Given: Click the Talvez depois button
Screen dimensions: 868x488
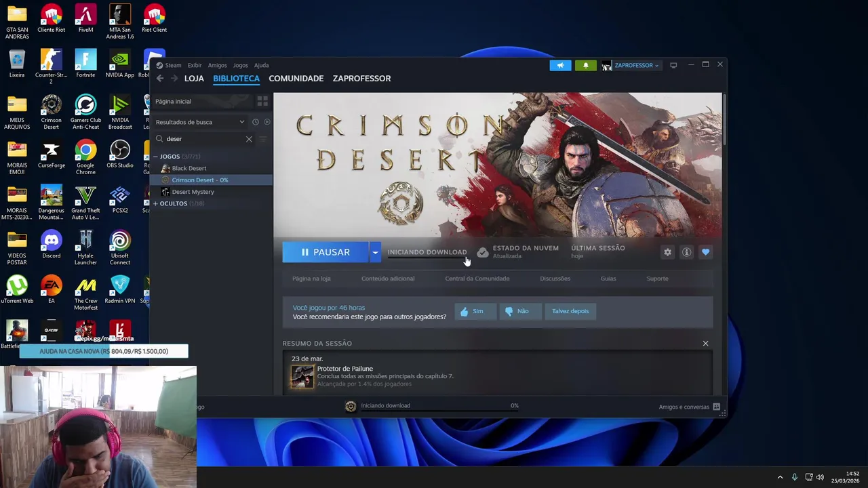Looking at the screenshot, I should (x=570, y=311).
